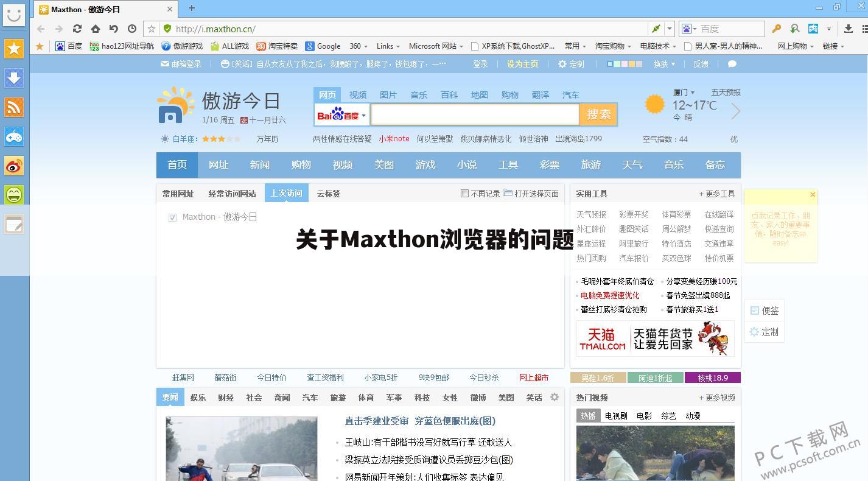Image resolution: width=868 pixels, height=481 pixels.
Task: Toggle the Maxthon - 傲游今日 checkbox
Action: point(172,217)
